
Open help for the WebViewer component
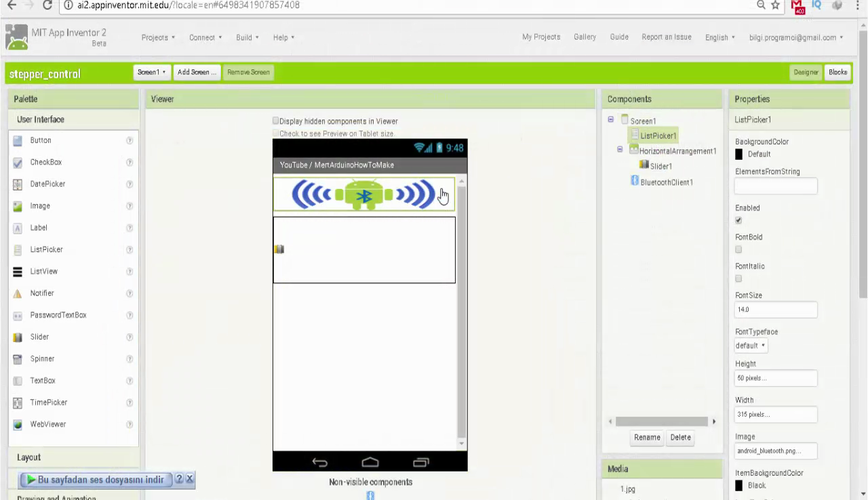pos(130,424)
